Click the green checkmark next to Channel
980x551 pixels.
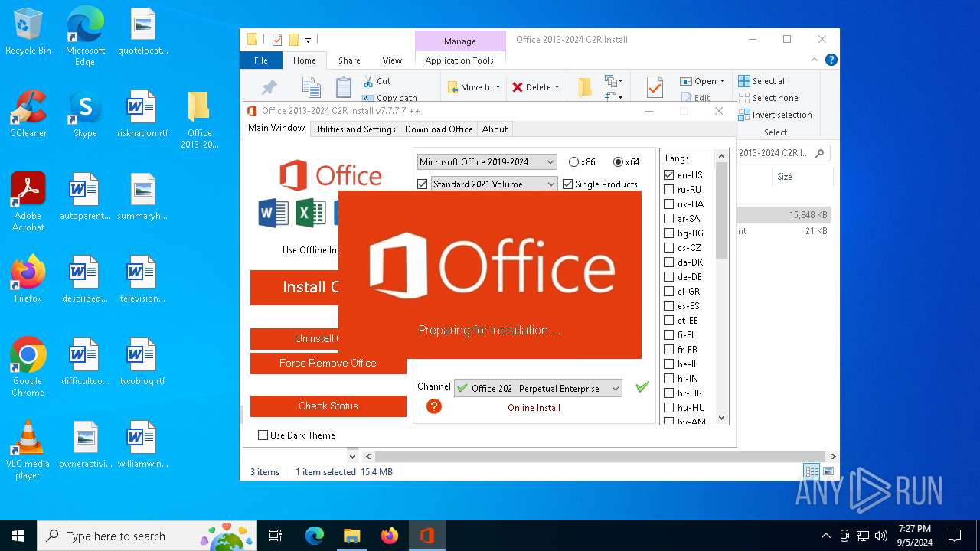point(642,387)
